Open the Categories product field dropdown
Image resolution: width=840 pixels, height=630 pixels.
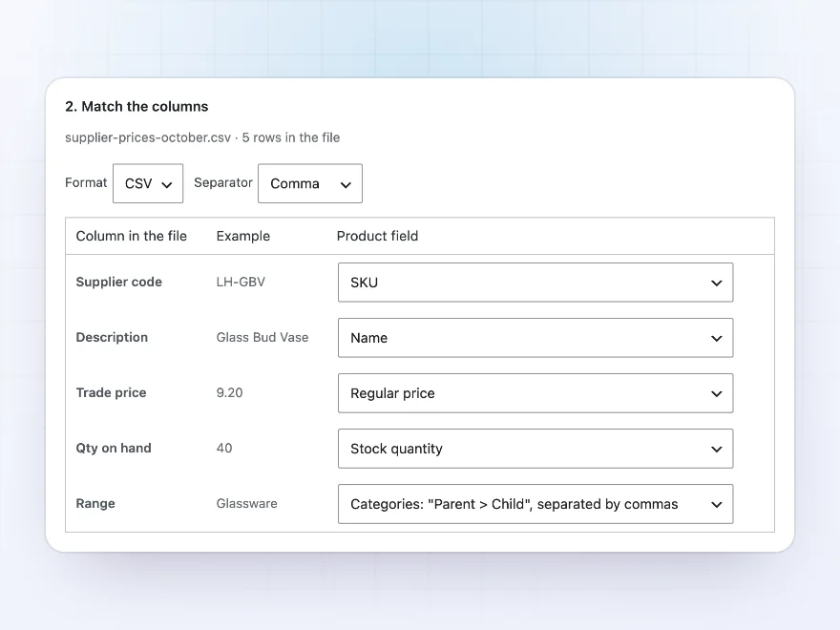point(535,504)
